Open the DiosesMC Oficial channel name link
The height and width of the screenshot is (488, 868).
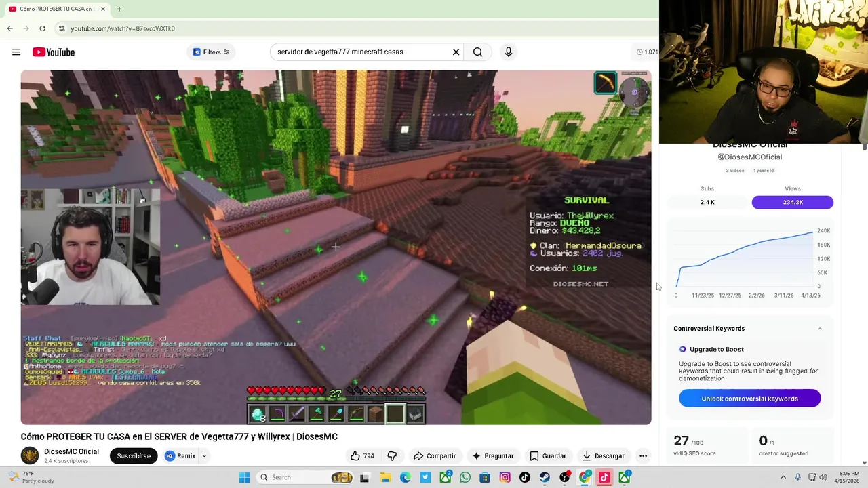(x=71, y=452)
